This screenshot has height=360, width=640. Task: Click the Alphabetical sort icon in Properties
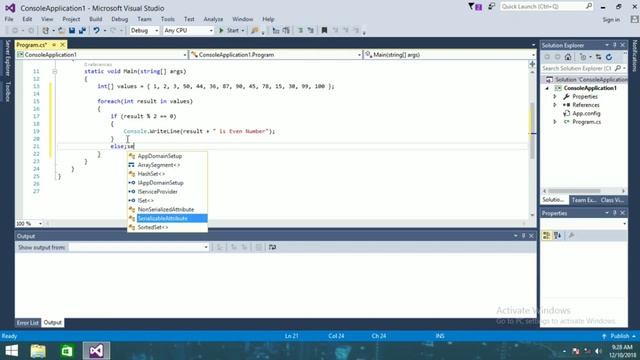coord(558,236)
